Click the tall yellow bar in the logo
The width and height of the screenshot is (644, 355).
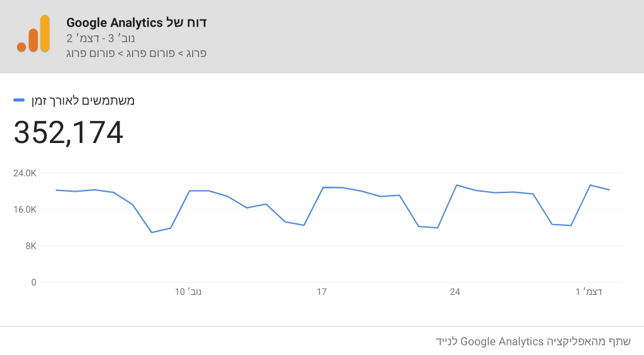[x=44, y=34]
